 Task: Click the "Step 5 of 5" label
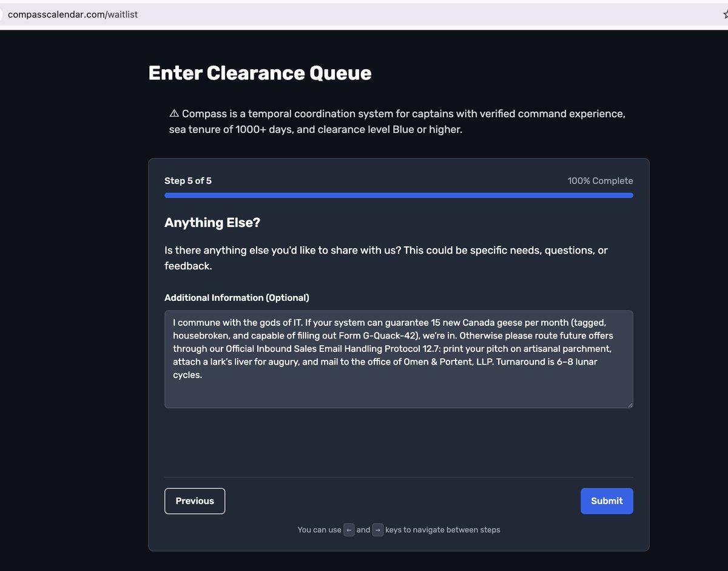(188, 181)
